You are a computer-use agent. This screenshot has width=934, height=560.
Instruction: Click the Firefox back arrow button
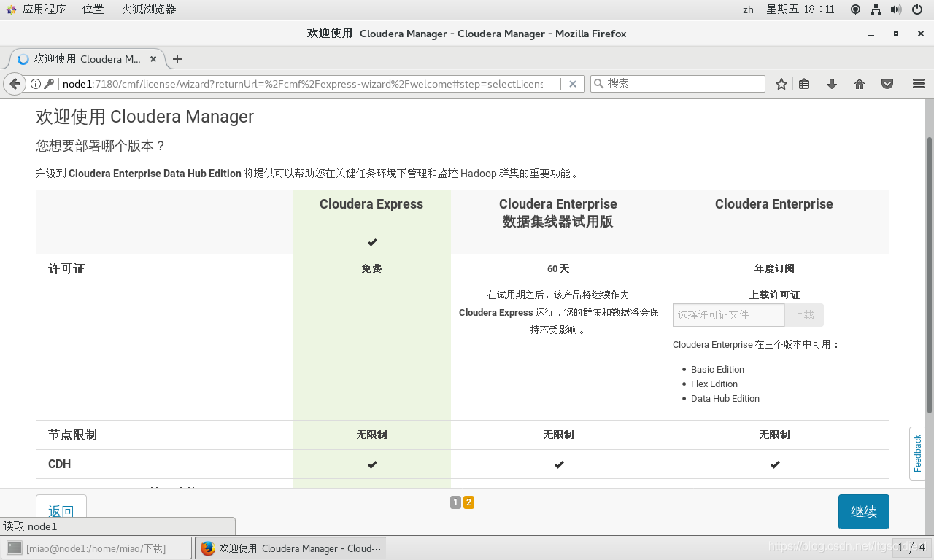(x=15, y=84)
